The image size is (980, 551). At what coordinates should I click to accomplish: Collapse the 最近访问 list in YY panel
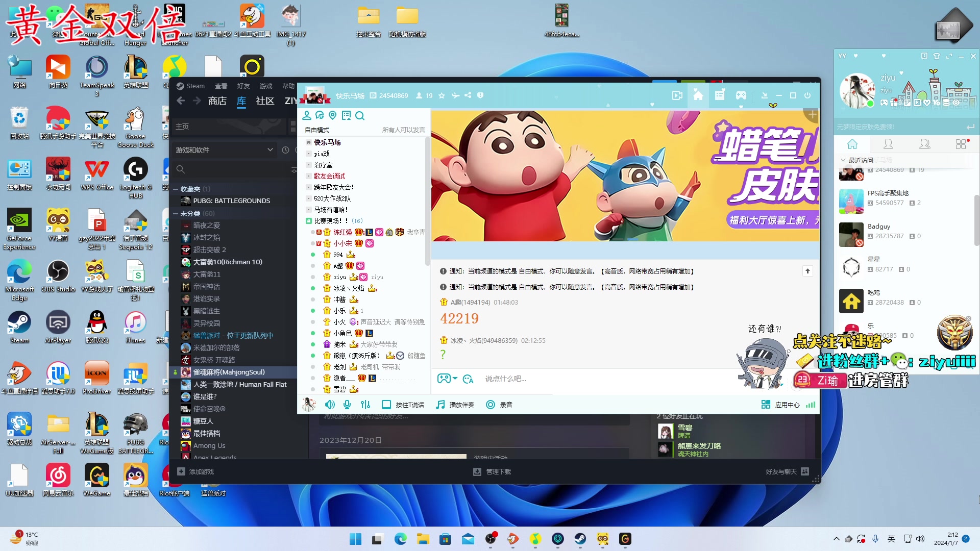(x=843, y=160)
